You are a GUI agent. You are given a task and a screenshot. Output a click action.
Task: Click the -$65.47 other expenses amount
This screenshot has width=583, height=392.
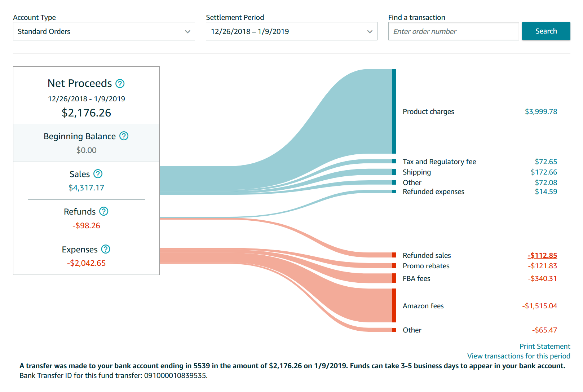pos(544,330)
